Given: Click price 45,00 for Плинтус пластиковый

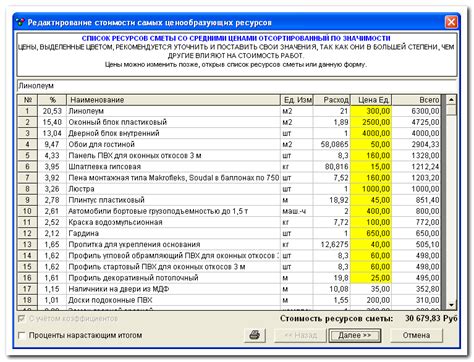Looking at the screenshot, I should point(371,200).
